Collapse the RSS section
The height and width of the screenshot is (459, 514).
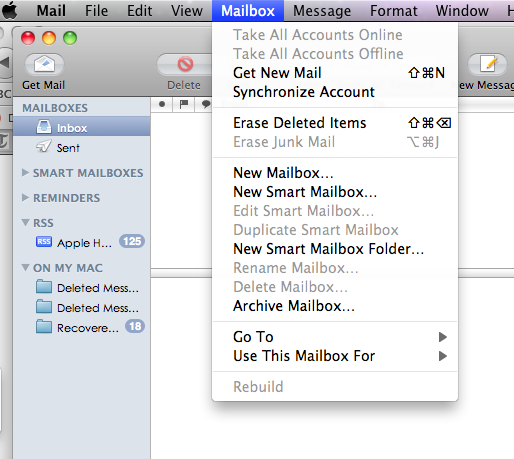[x=25, y=222]
